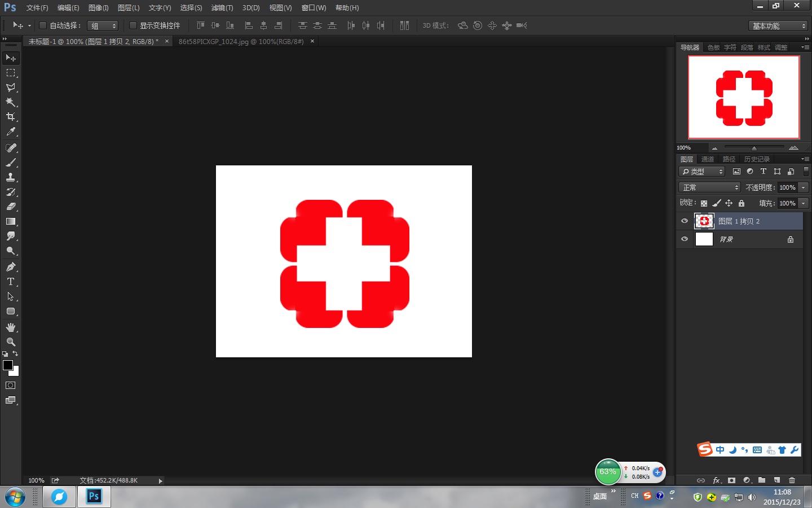Link layers using chain icon

(x=701, y=480)
